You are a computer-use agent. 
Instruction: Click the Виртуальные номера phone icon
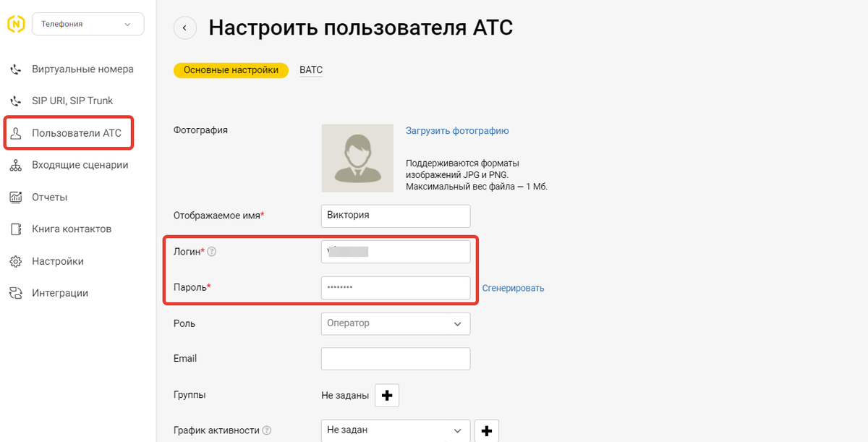(16, 69)
